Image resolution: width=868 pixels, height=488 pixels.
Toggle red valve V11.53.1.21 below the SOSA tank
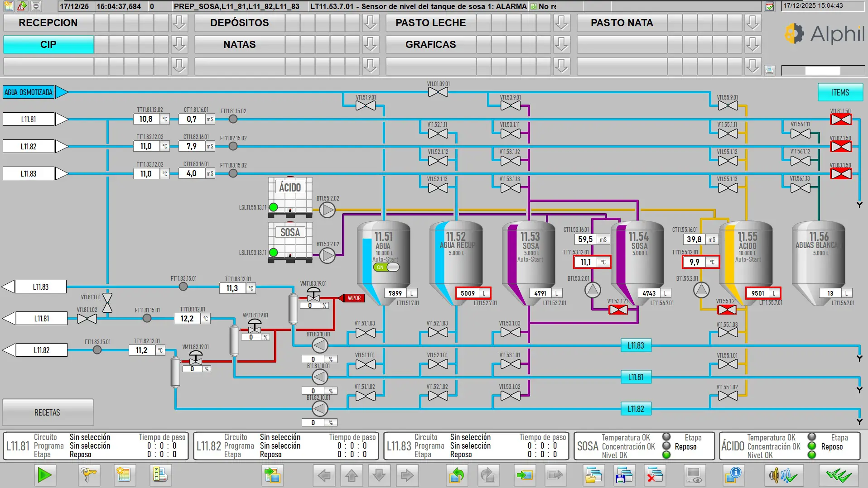pyautogui.click(x=618, y=310)
